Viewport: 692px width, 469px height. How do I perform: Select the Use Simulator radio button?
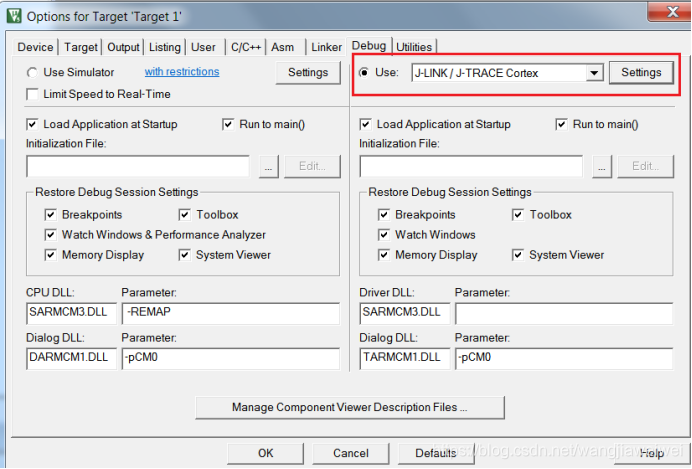(32, 72)
